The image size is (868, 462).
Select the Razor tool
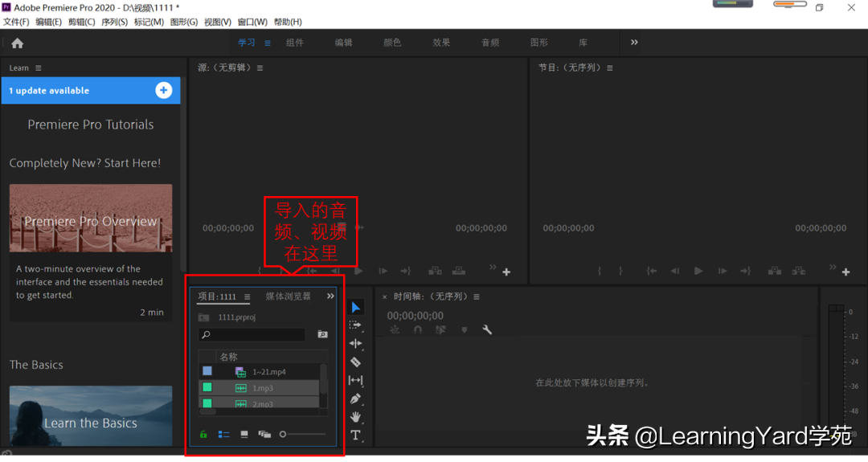pyautogui.click(x=355, y=362)
